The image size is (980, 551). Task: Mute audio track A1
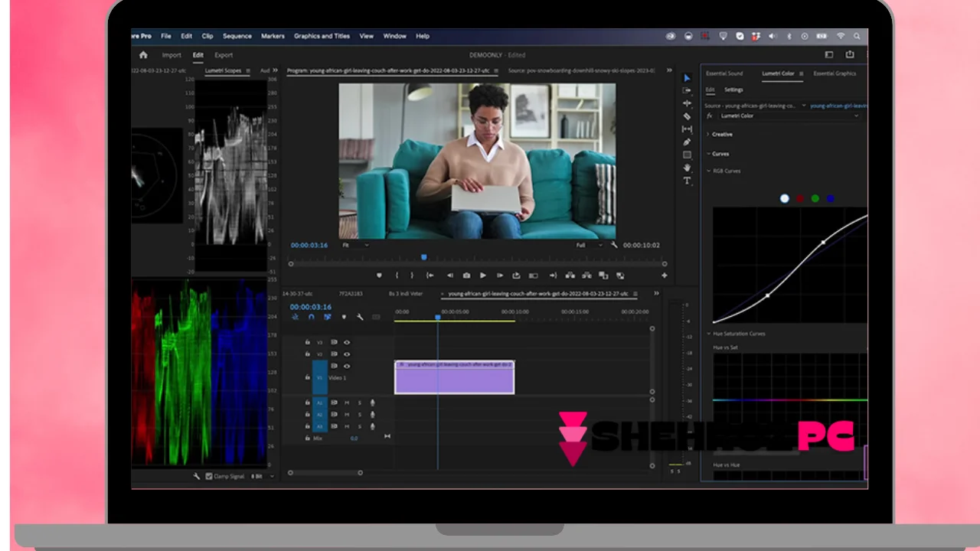[347, 403]
